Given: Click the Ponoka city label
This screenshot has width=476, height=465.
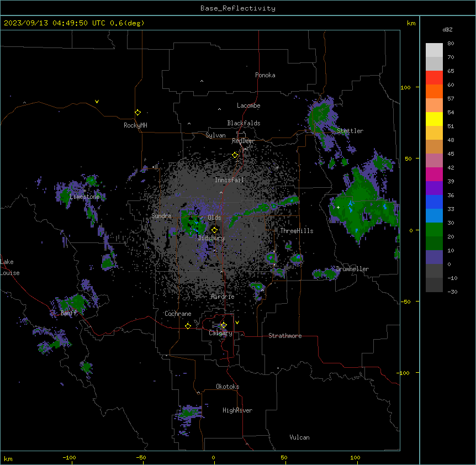Looking at the screenshot, I should pyautogui.click(x=265, y=75).
